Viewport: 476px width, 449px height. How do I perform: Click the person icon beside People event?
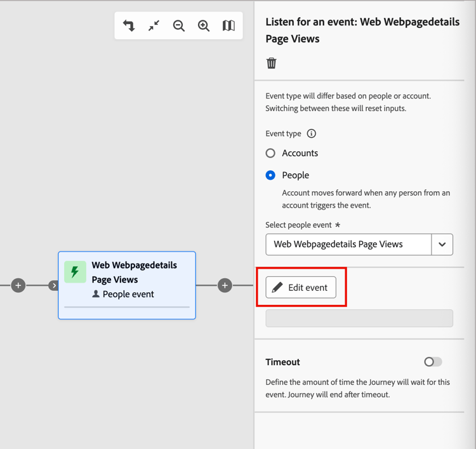[96, 294]
